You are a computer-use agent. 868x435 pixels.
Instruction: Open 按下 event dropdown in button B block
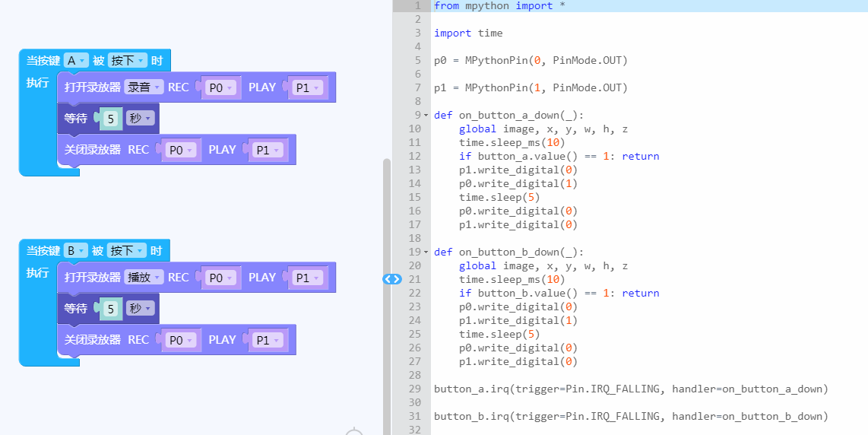click(126, 251)
